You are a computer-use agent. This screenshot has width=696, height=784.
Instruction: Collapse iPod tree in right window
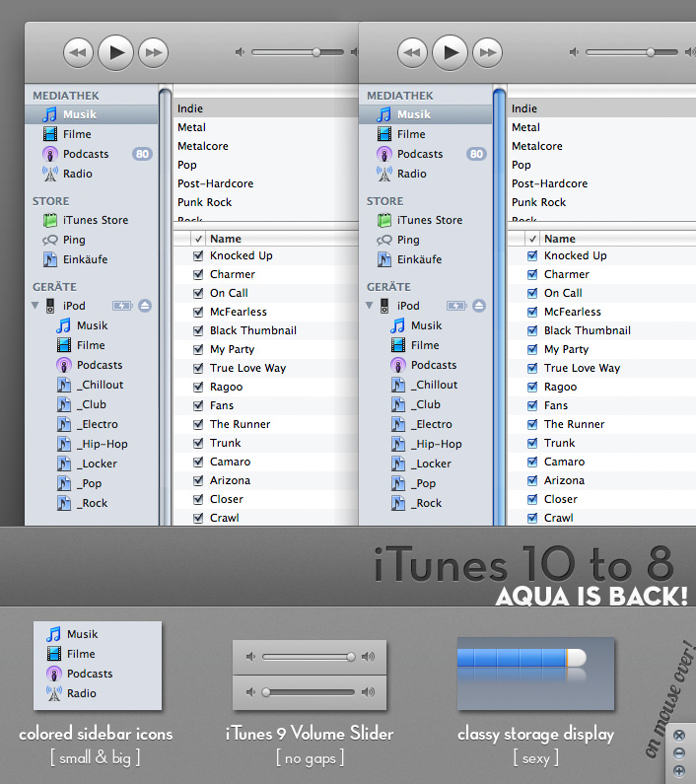[x=369, y=305]
